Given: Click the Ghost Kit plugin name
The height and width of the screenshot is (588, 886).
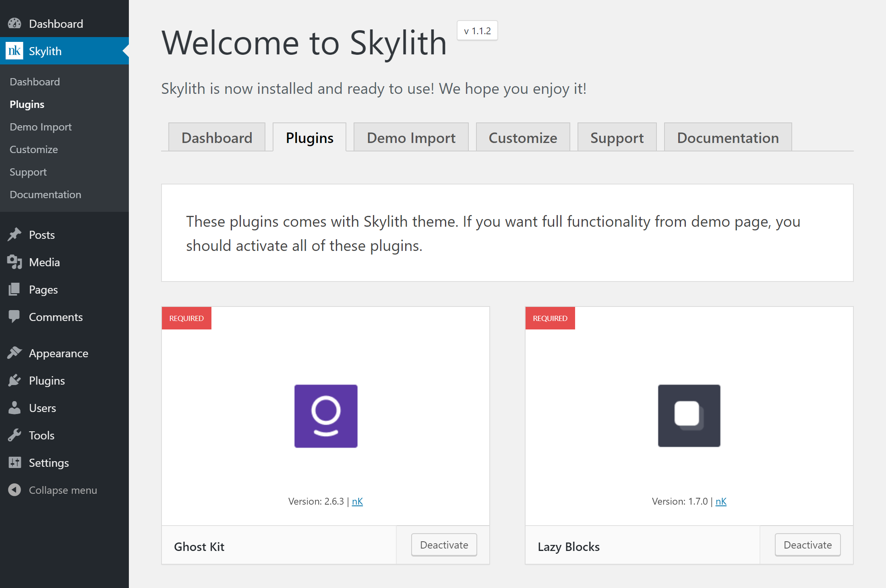Looking at the screenshot, I should pyautogui.click(x=199, y=547).
